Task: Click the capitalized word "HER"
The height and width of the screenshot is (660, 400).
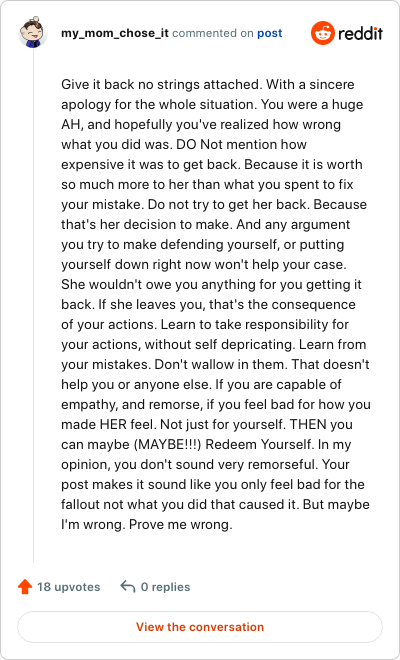Action: 113,424
